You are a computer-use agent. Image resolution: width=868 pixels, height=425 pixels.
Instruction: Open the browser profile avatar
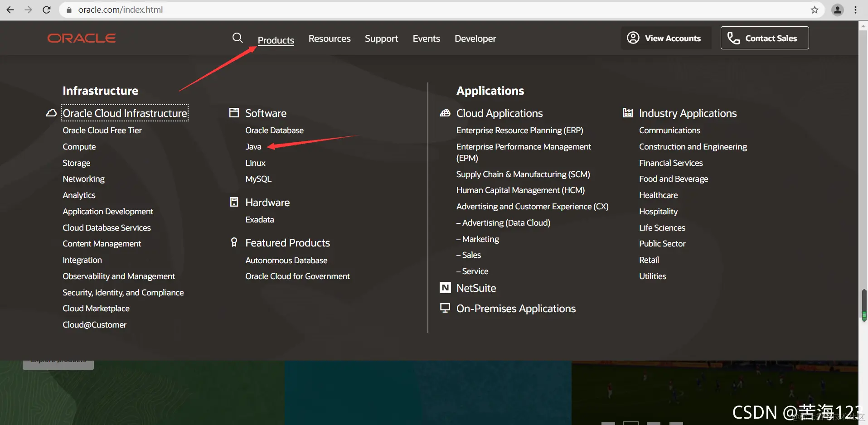[837, 10]
